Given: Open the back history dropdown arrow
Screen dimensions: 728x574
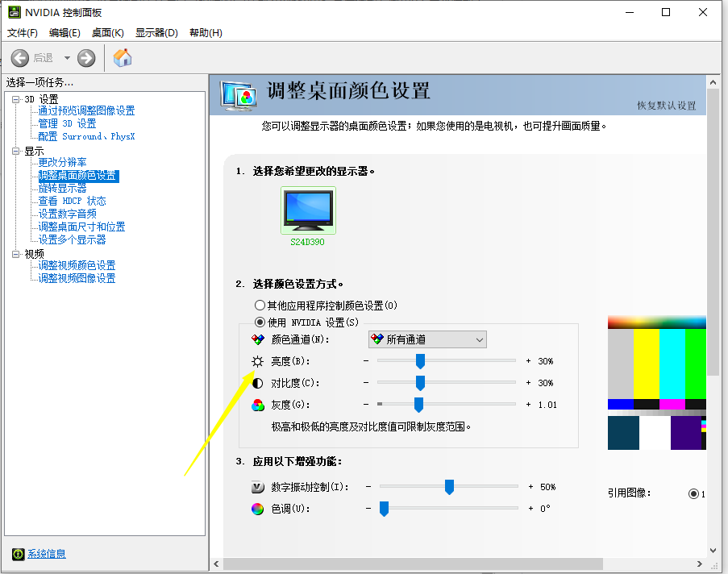Looking at the screenshot, I should (x=67, y=58).
